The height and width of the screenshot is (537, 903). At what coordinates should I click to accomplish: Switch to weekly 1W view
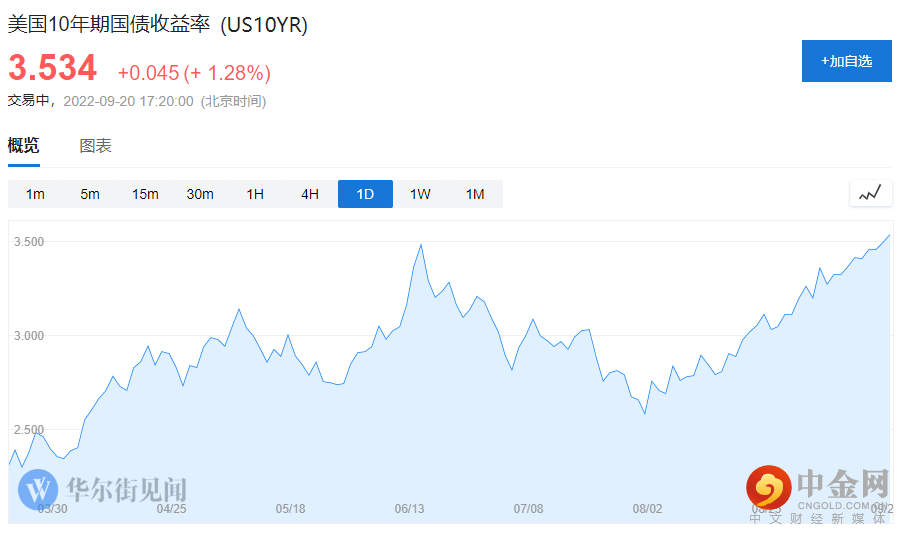[420, 194]
